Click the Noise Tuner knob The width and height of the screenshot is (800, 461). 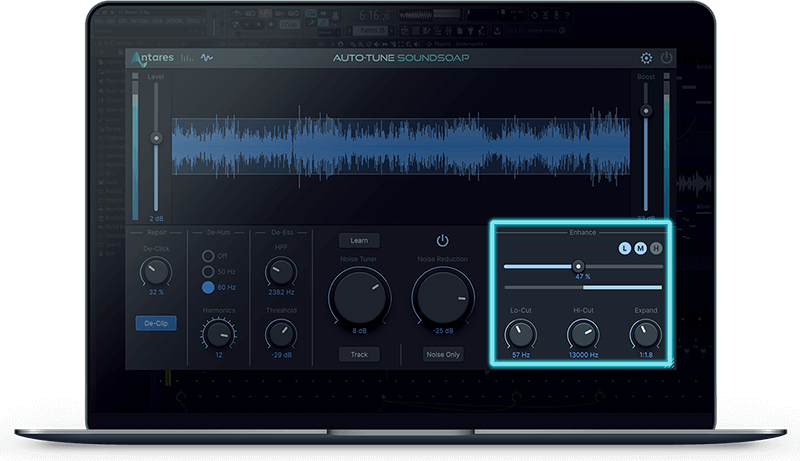359,296
